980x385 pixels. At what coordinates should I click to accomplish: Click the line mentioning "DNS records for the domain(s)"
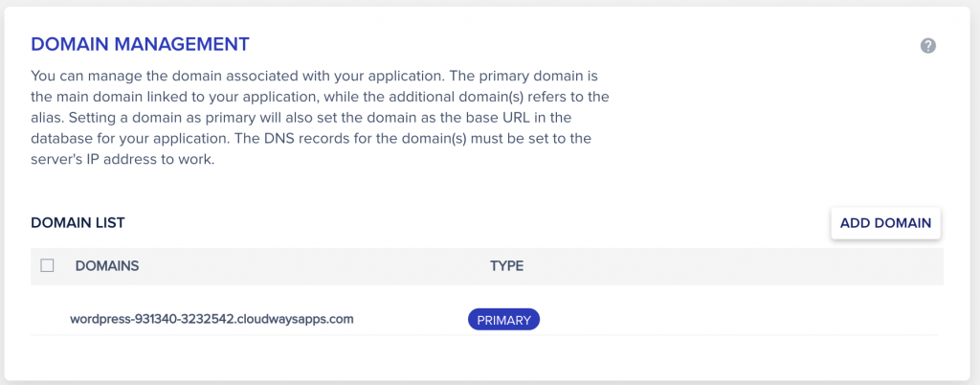311,138
